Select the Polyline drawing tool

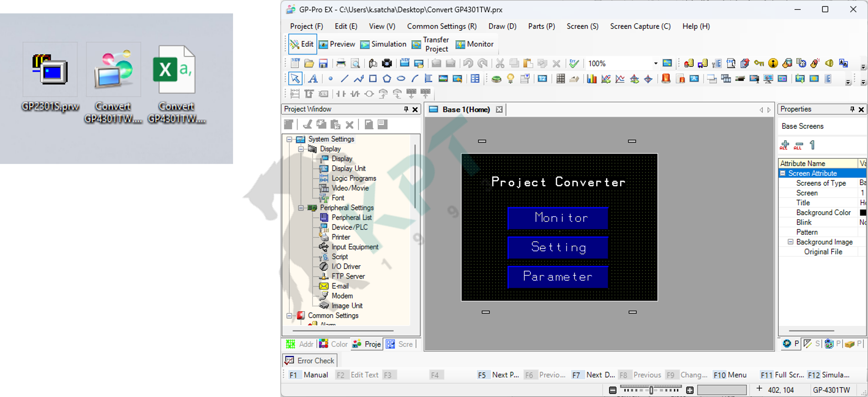pyautogui.click(x=358, y=79)
